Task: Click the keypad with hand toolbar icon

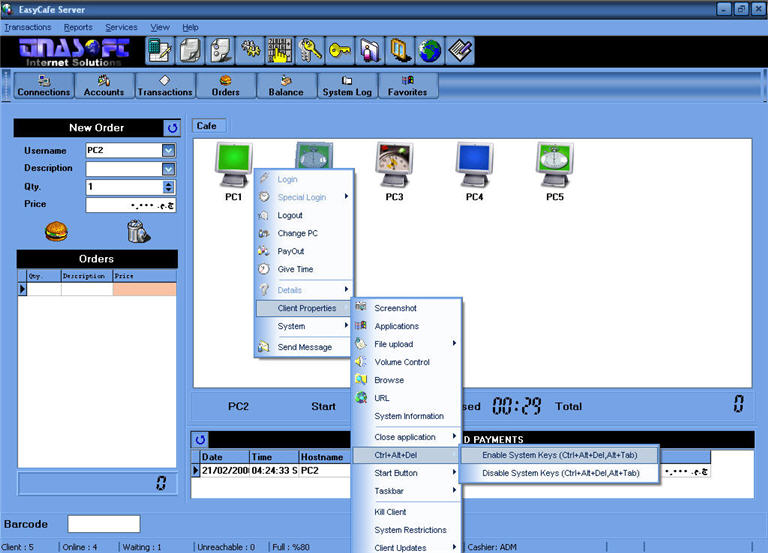Action: click(x=280, y=50)
